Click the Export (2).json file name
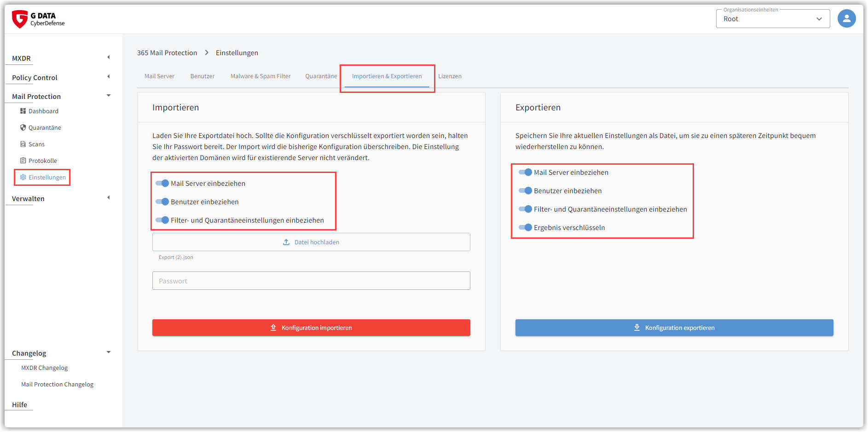Viewport: 868px width, 432px height. pyautogui.click(x=176, y=257)
